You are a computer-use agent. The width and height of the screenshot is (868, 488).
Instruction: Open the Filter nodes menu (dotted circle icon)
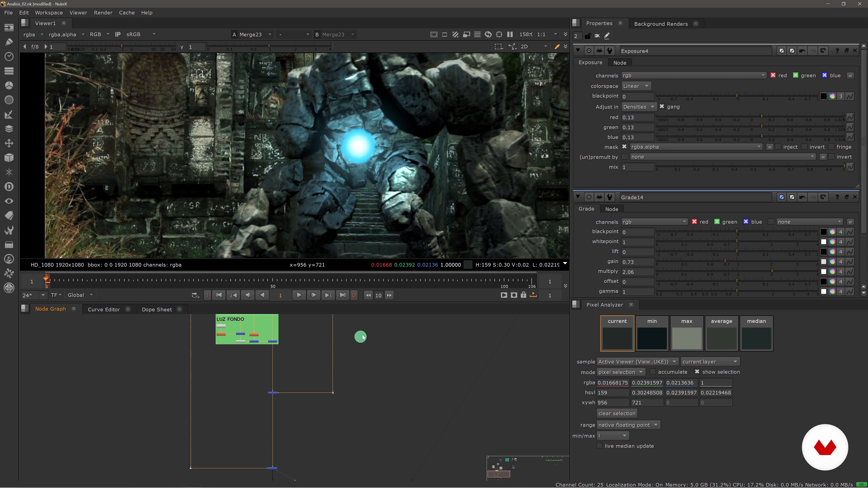click(x=9, y=100)
